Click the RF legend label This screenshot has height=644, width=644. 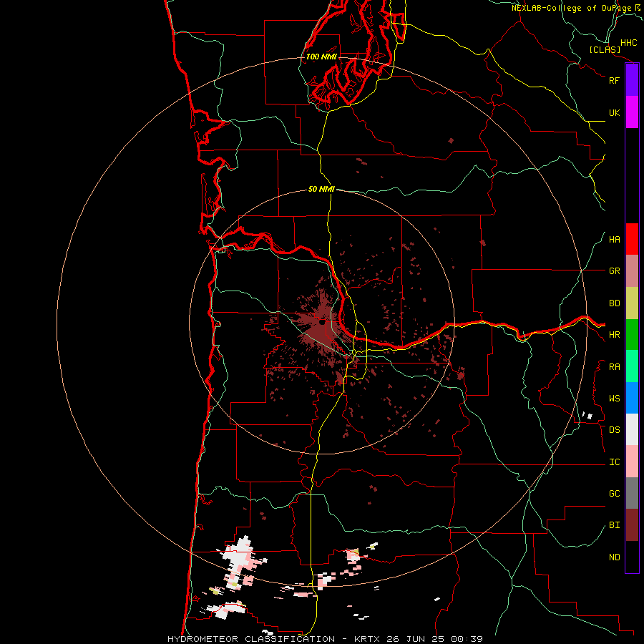[614, 80]
